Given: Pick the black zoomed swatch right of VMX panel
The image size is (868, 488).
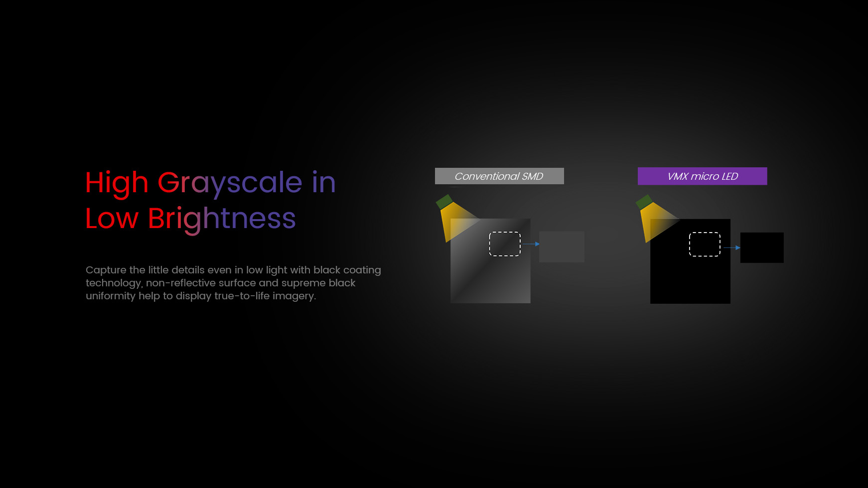Looking at the screenshot, I should tap(762, 247).
